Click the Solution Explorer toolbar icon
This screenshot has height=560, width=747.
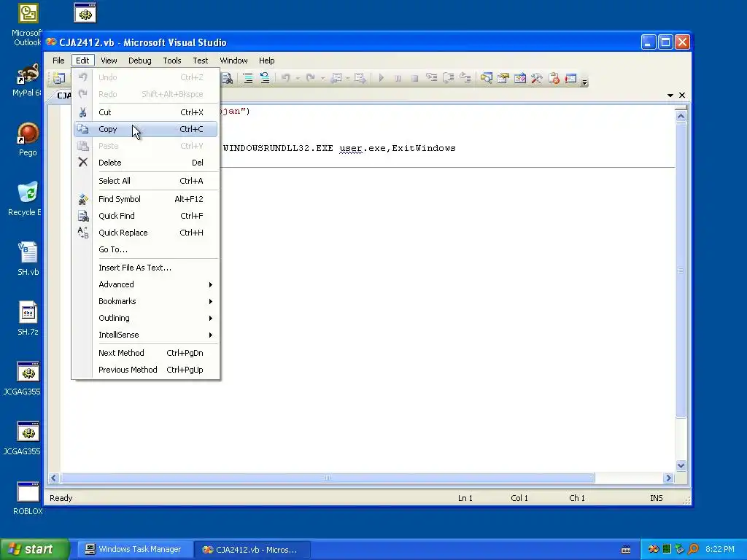[486, 78]
